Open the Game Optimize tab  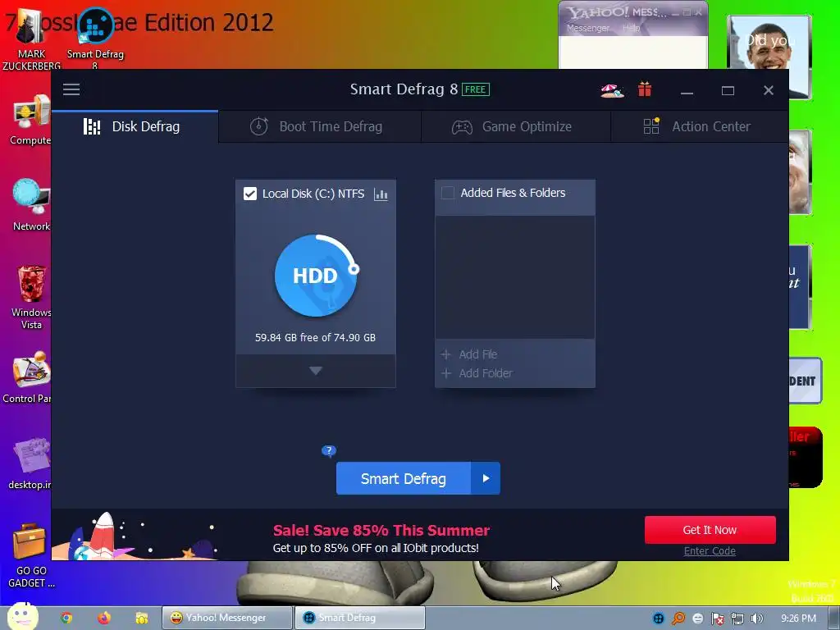pyautogui.click(x=515, y=126)
